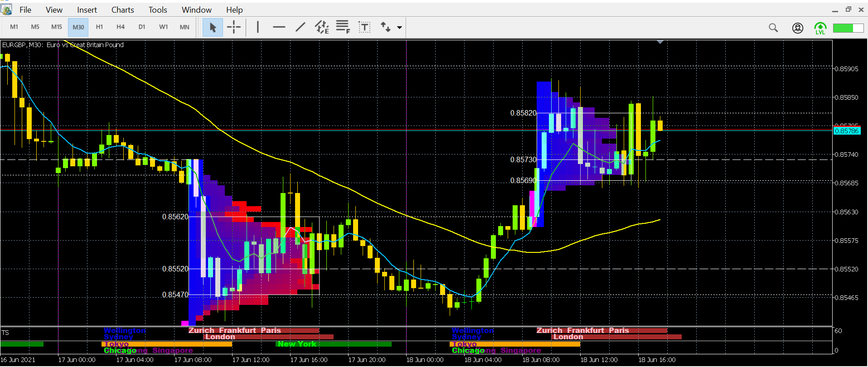Screen dimensions: 868x367
Task: Click the 0.85575 price axis label
Action: (x=847, y=241)
